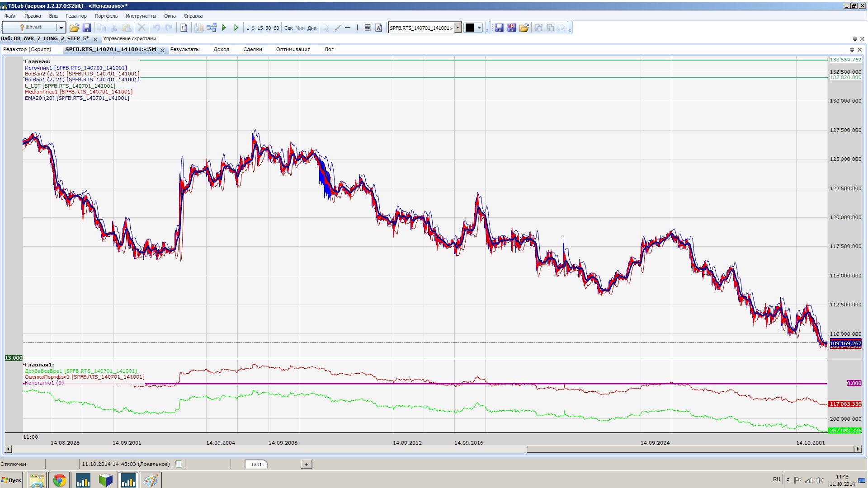Click the plus button beside Tab1
This screenshot has width=868, height=488.
(x=306, y=464)
